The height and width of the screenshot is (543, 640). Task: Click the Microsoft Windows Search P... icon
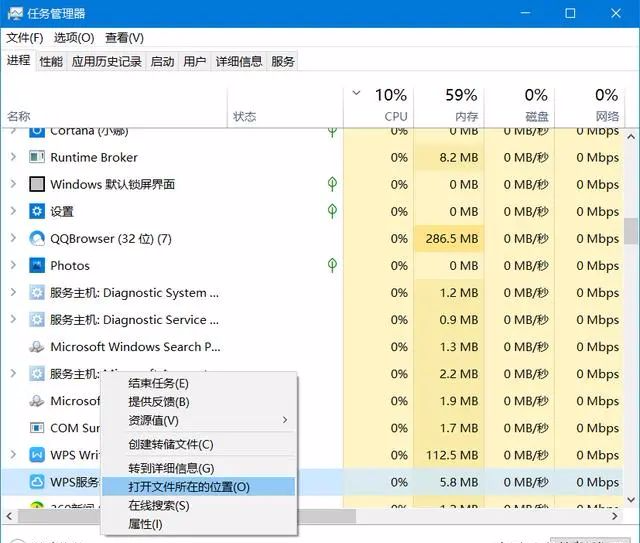(37, 347)
